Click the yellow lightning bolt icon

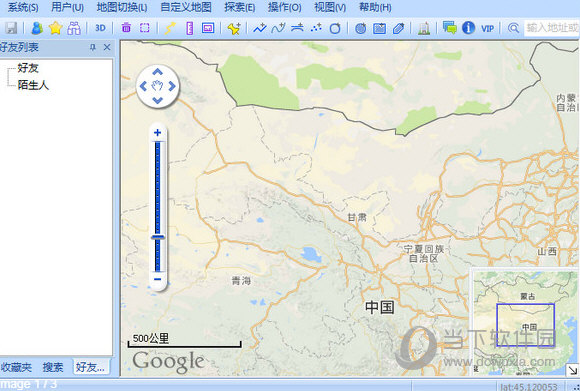(x=170, y=28)
